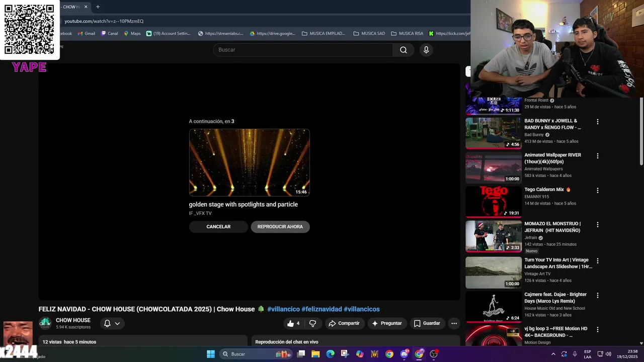Open OBS Studio from the taskbar
Viewport: 644px width, 362px height.
point(434,354)
